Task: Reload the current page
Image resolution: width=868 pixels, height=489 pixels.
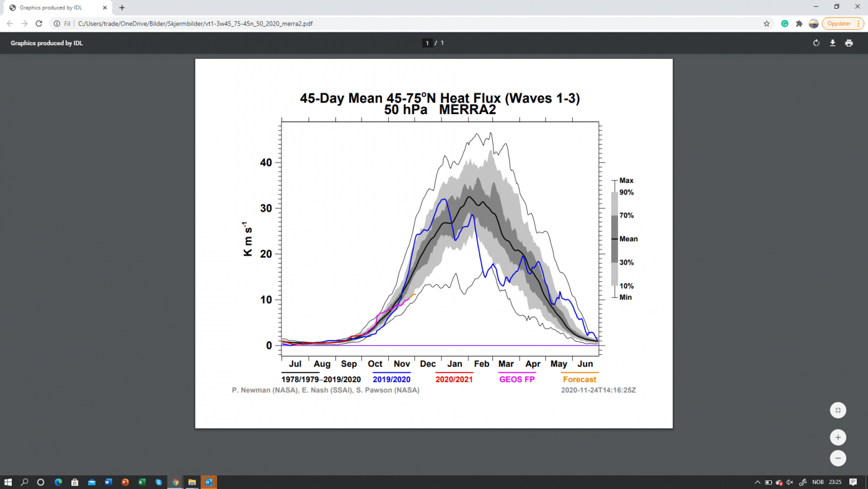Action: (39, 24)
